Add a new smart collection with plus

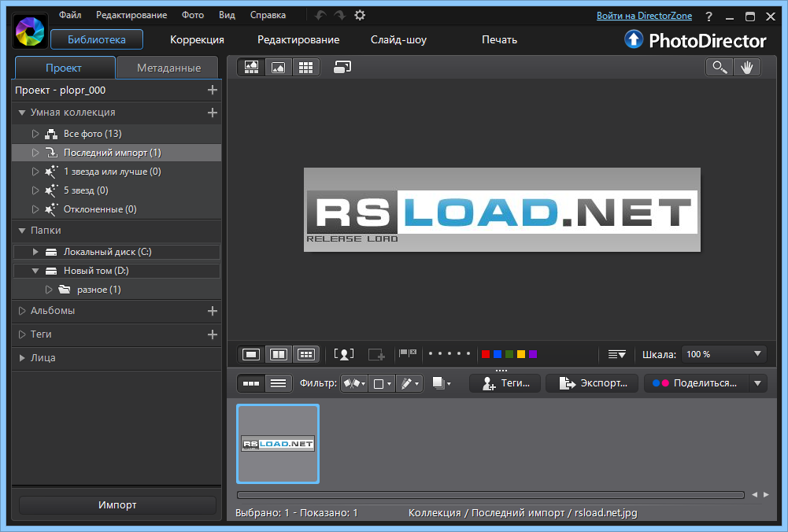tap(212, 113)
